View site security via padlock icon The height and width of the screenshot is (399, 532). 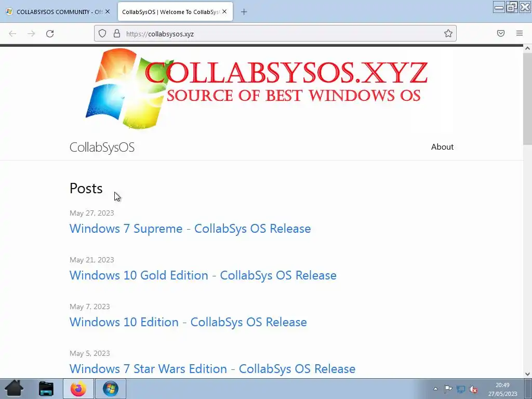(x=117, y=33)
